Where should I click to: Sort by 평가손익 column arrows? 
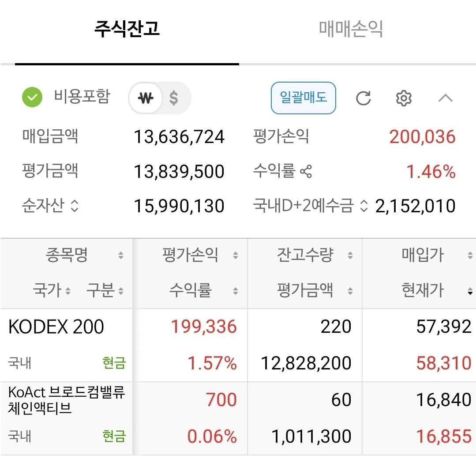tap(235, 255)
